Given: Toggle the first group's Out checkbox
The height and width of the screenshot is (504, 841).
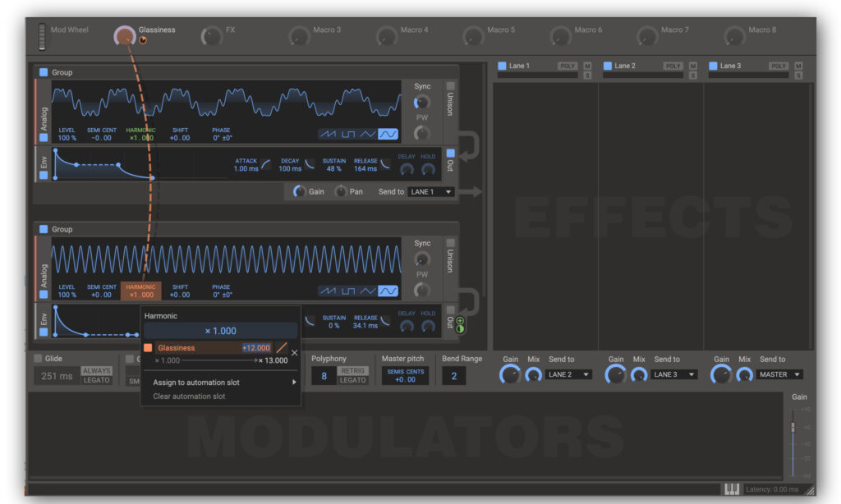Looking at the screenshot, I should point(450,153).
